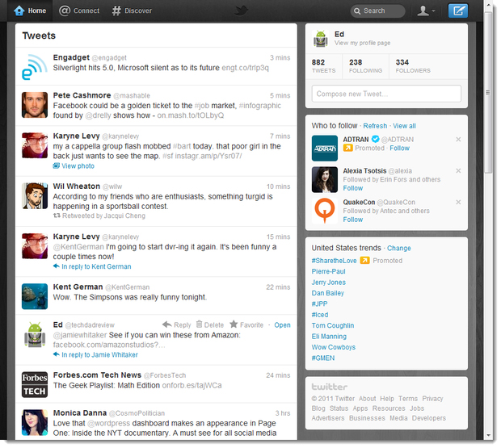Open In reply to Kent German link
Viewport: 501px width, 448px height.
point(92,266)
